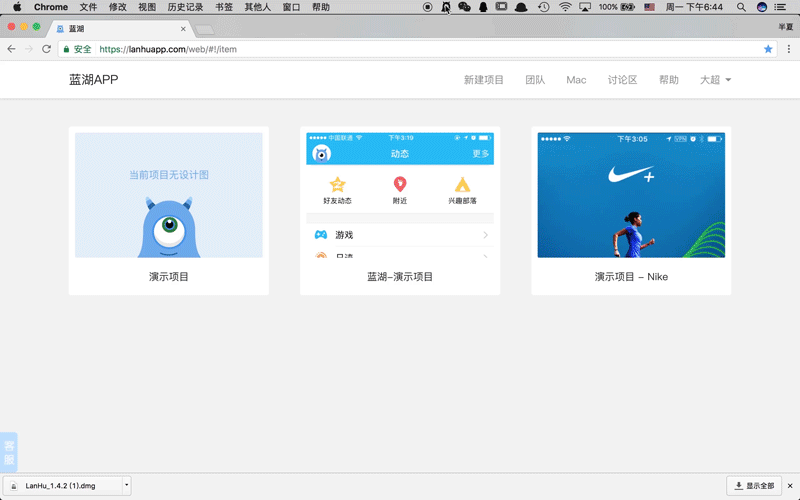
Task: Click the 客服 support side tab
Action: coord(9,452)
